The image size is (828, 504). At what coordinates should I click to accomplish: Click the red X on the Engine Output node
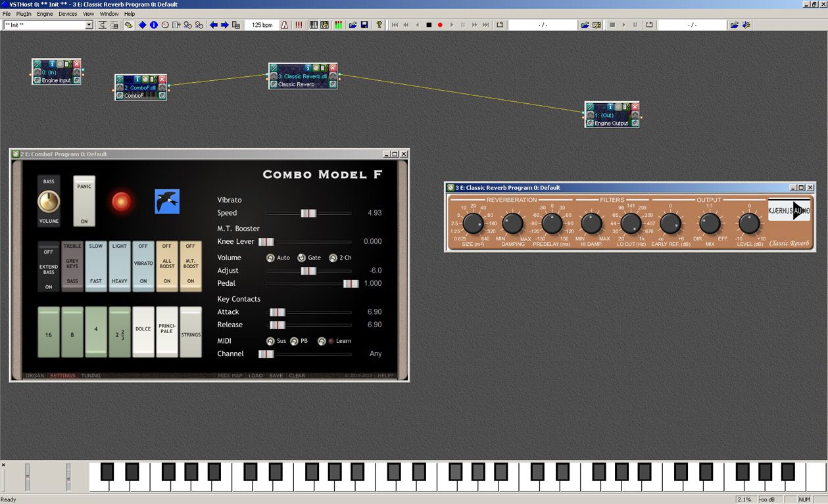coord(635,106)
